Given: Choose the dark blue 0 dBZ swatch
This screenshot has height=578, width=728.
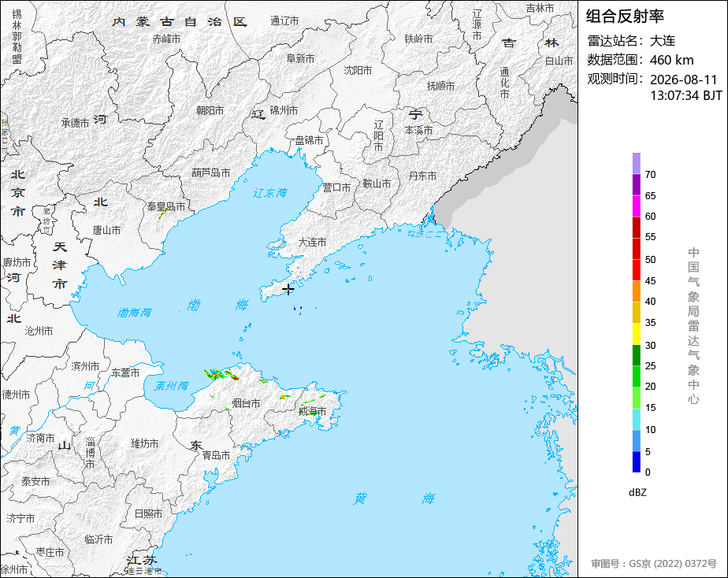Looking at the screenshot, I should pyautogui.click(x=636, y=461).
